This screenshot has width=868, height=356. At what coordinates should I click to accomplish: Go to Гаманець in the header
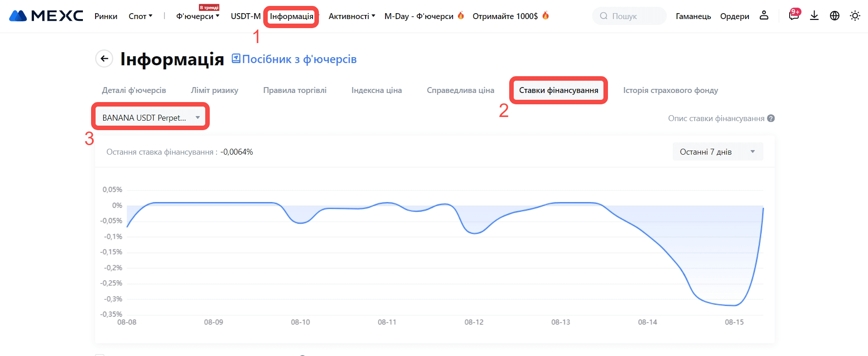point(693,16)
